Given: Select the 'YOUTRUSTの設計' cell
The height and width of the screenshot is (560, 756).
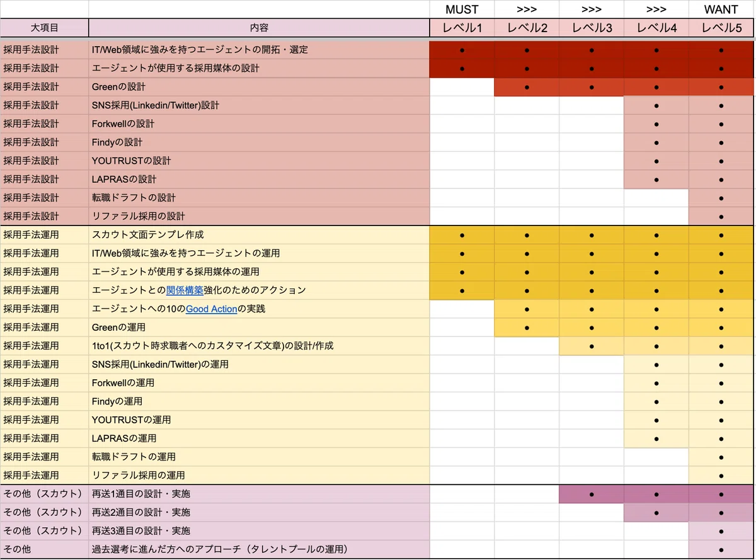Looking at the screenshot, I should click(x=259, y=161).
